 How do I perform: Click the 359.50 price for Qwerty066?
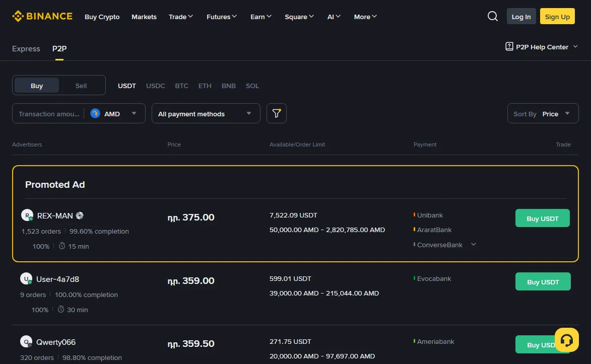pyautogui.click(x=191, y=344)
